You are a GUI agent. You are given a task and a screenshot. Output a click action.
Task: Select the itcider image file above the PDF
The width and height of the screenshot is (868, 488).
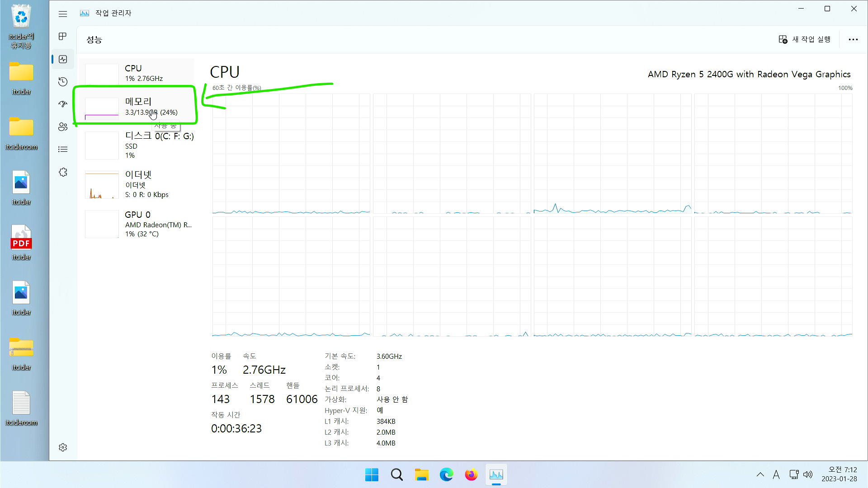[x=21, y=188]
